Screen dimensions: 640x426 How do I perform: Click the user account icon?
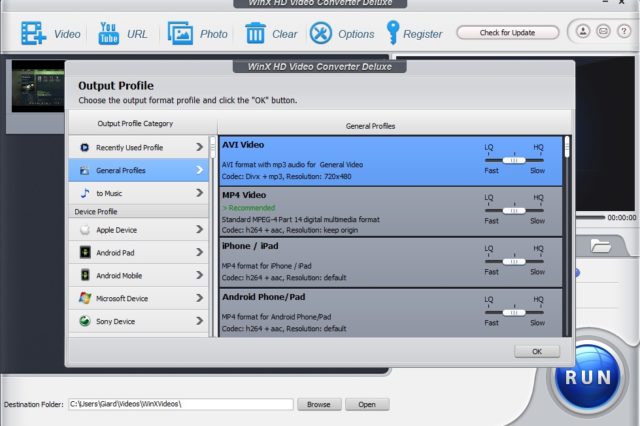pyautogui.click(x=582, y=32)
